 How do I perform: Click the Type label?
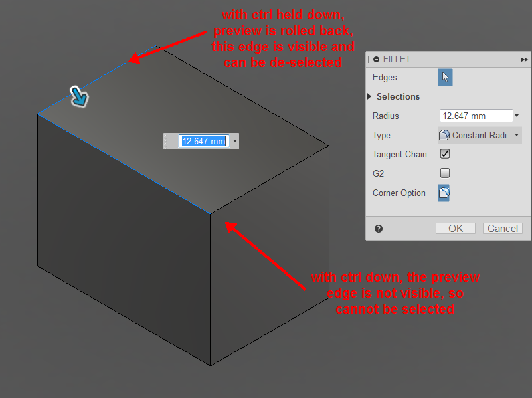[x=381, y=135]
